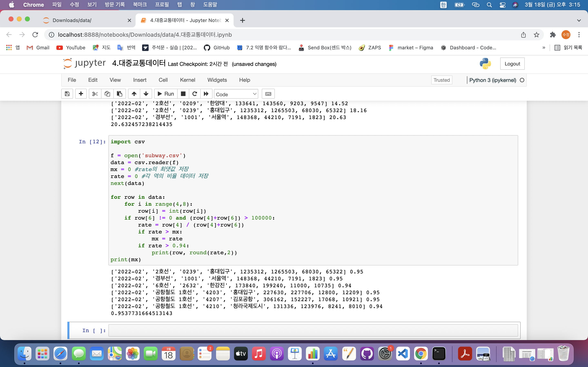Interrupt the kernel stop icon
This screenshot has height=367, width=588.
pos(183,94)
